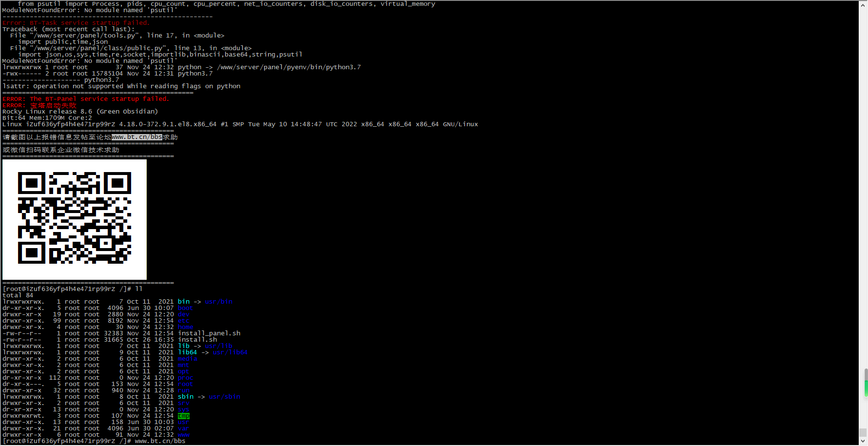Click the 'lib64' entry in the listing
This screenshot has height=446, width=868.
[188, 352]
